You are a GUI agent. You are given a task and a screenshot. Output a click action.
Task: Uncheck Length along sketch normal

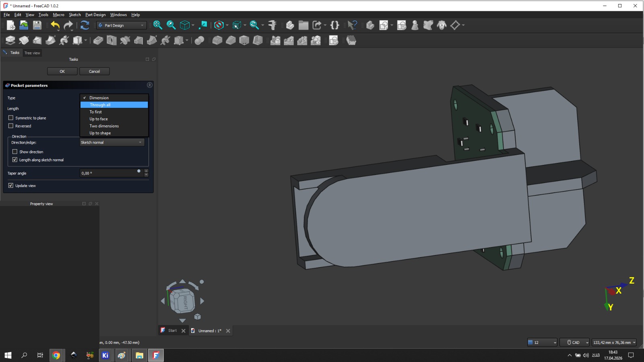15,160
